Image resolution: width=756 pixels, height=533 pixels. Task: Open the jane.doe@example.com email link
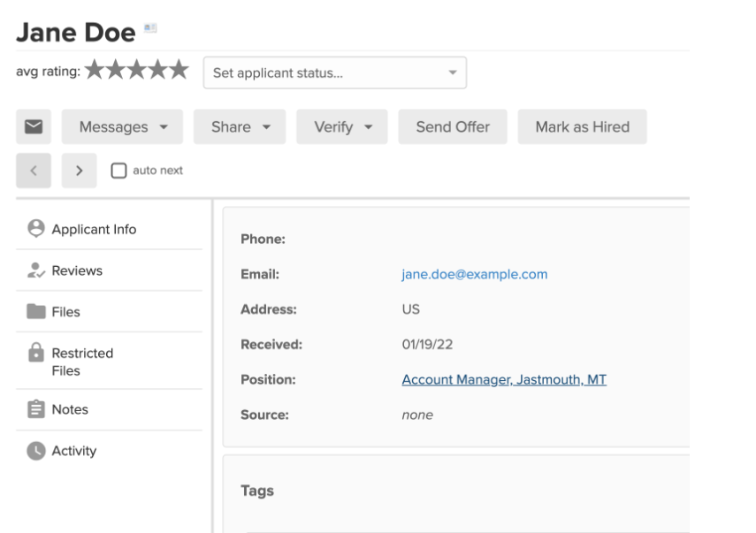pyautogui.click(x=475, y=274)
